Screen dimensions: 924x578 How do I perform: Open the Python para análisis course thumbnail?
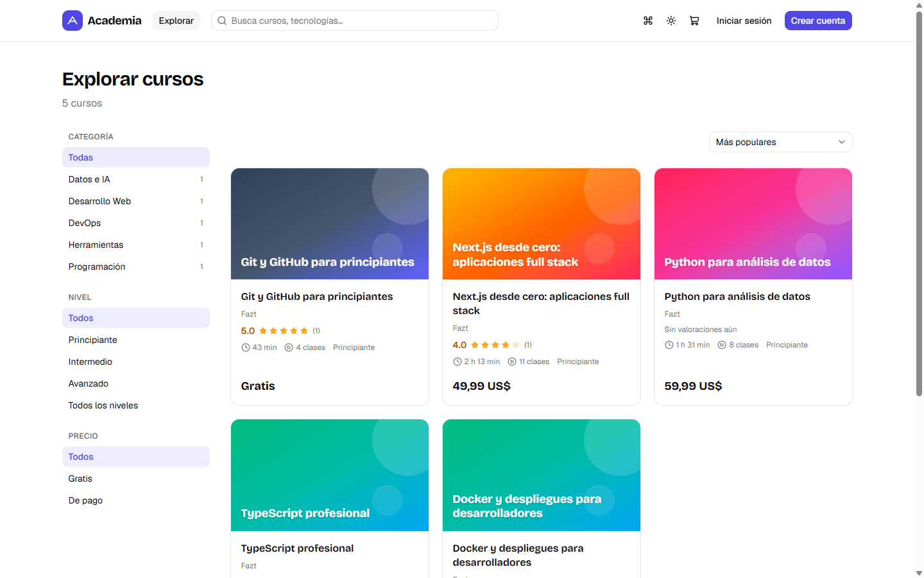(753, 223)
